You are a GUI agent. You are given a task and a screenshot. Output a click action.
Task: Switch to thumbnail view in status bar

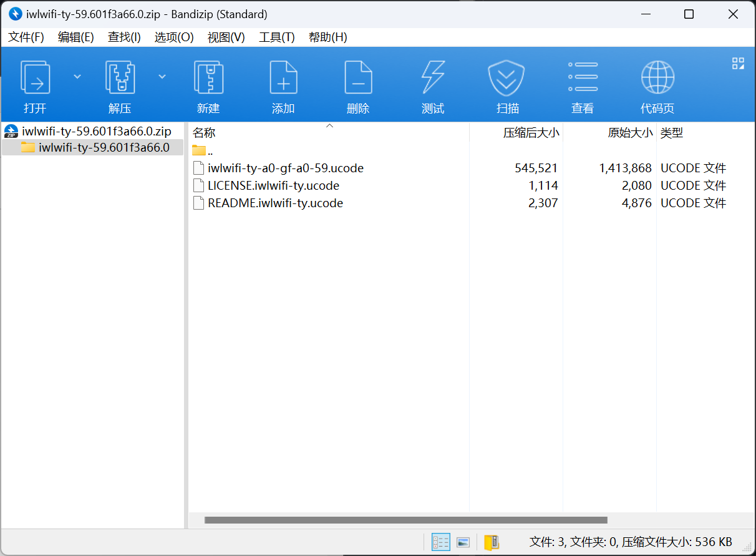(x=463, y=542)
